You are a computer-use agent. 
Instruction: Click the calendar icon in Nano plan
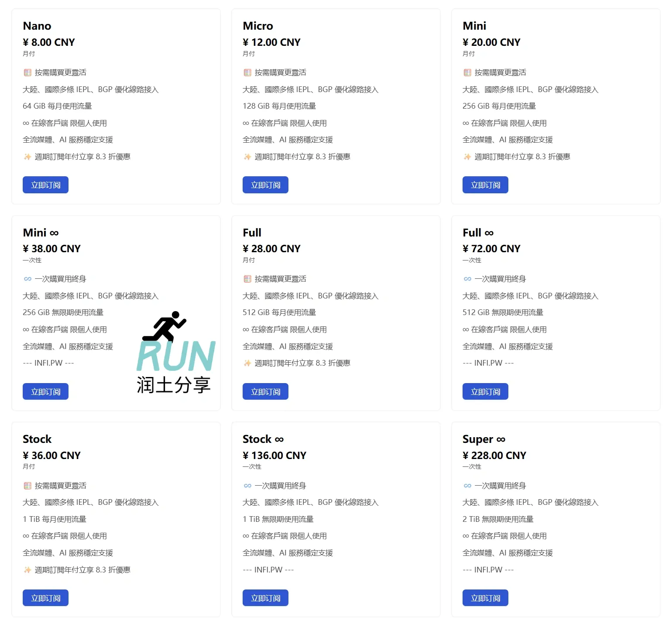27,72
